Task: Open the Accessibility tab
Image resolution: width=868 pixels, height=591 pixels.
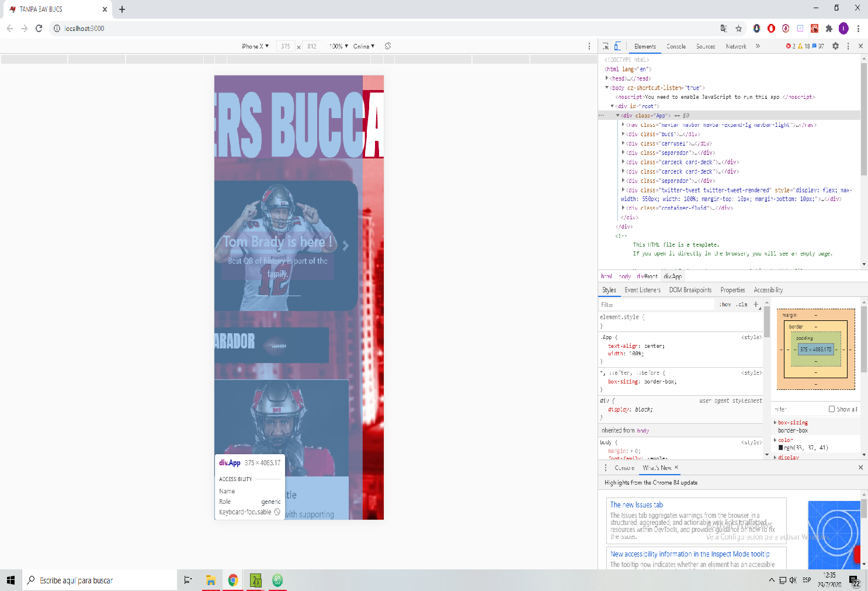Action: click(768, 290)
